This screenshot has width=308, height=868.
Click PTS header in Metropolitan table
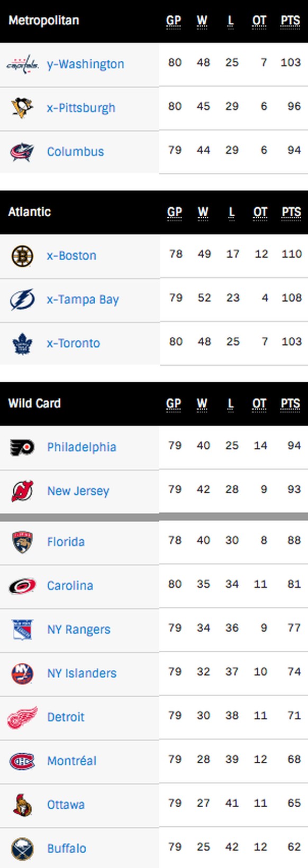tap(291, 21)
